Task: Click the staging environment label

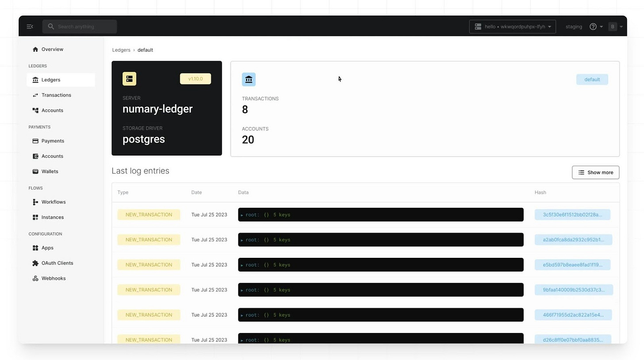Action: click(x=574, y=27)
